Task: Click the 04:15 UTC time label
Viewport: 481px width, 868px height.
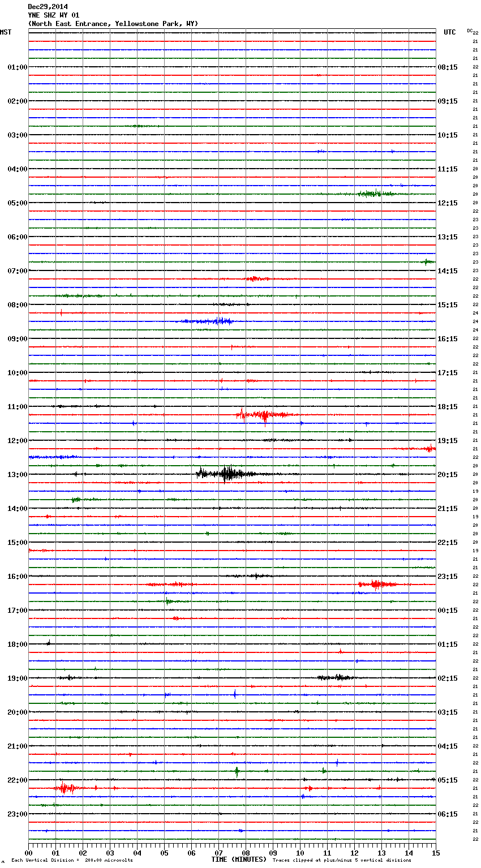Action: click(x=448, y=746)
